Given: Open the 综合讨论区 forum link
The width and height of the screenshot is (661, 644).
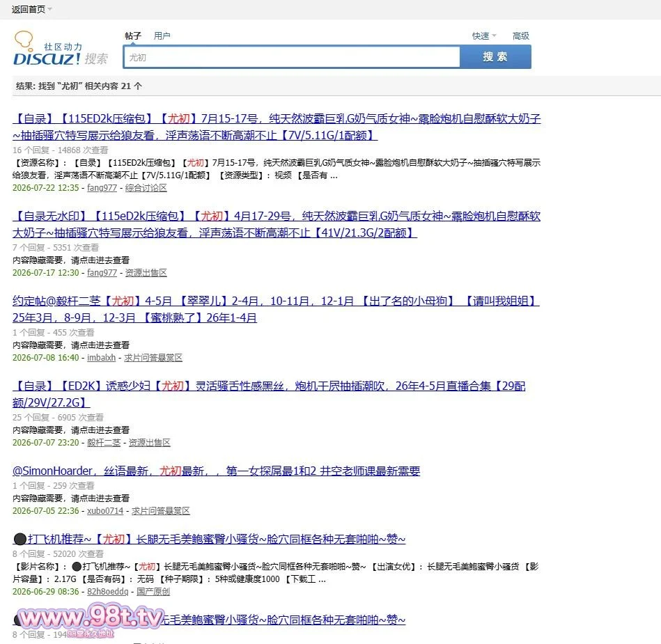Looking at the screenshot, I should click(146, 188).
